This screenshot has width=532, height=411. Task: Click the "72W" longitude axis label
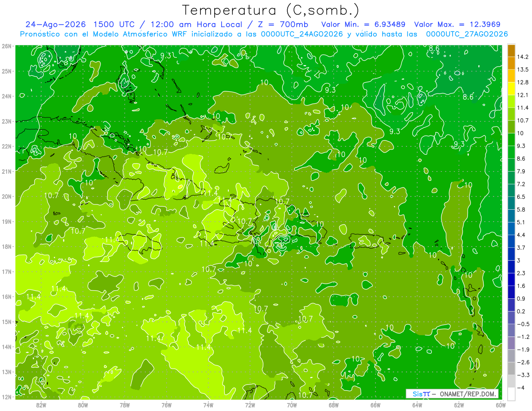(250, 405)
